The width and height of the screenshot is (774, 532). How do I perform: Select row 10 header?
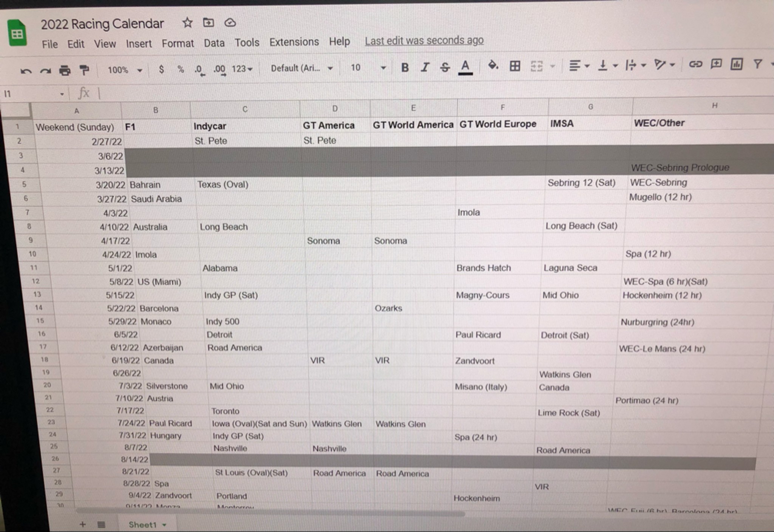(33, 254)
